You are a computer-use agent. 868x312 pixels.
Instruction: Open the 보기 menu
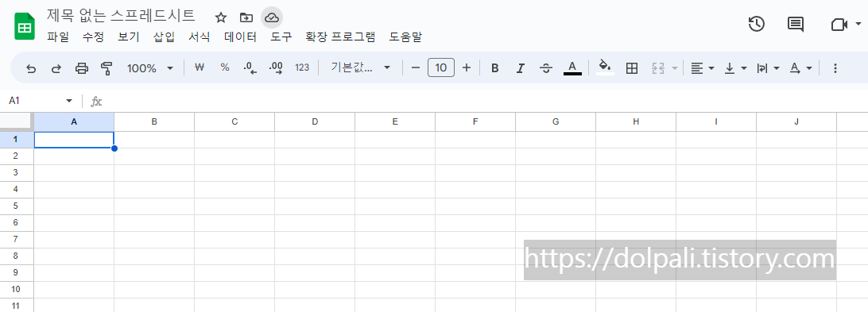(129, 37)
